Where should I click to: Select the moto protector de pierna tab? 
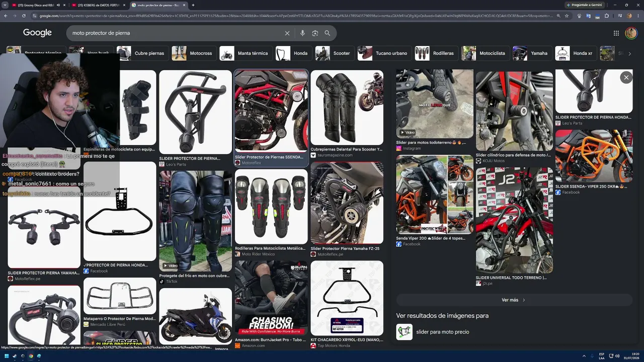(158, 5)
